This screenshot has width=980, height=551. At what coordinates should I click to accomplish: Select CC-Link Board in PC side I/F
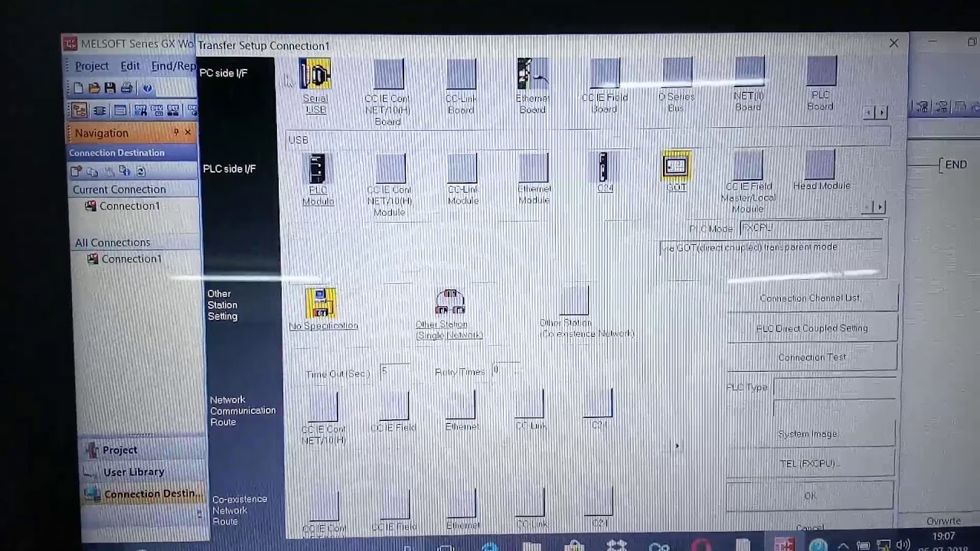click(461, 73)
